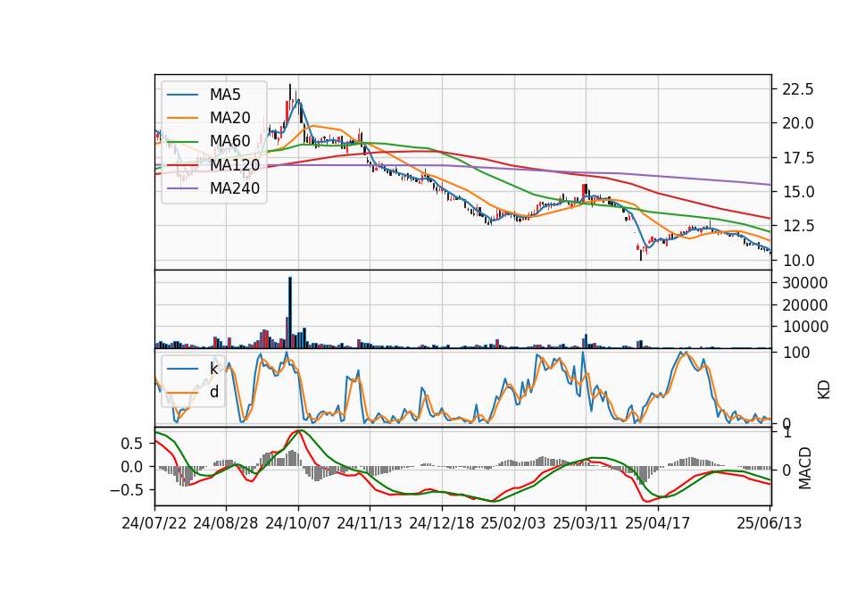Click the 20.0 price axis label

(798, 123)
